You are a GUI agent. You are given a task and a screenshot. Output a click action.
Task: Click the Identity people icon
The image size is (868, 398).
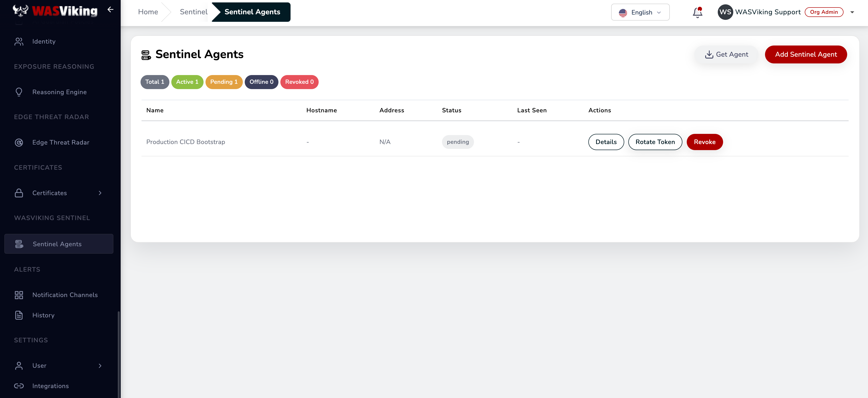(19, 41)
